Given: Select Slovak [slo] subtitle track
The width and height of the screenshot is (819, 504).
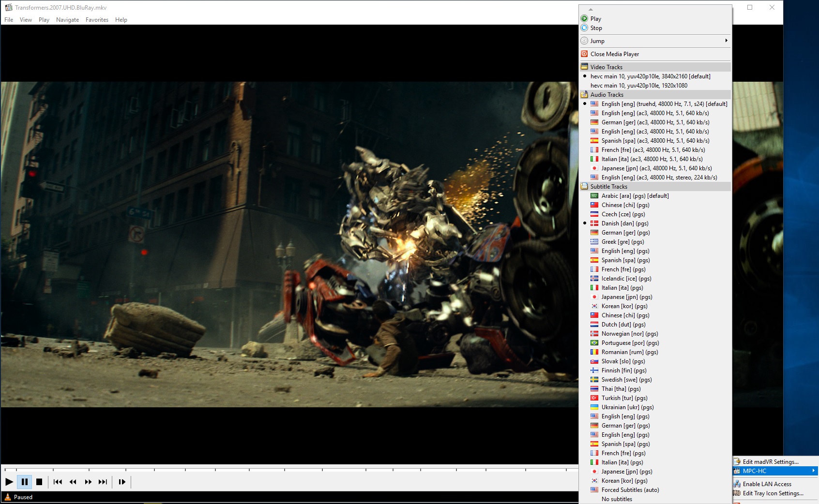Looking at the screenshot, I should [x=655, y=361].
